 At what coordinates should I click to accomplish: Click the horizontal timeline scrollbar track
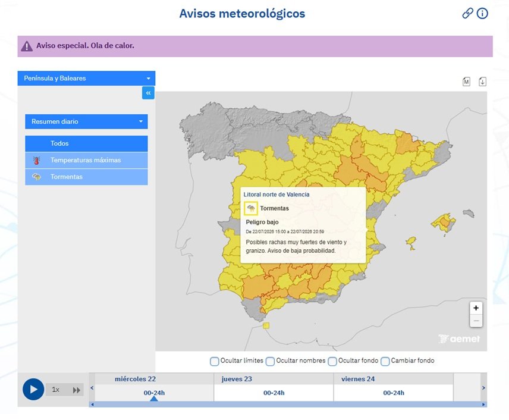click(288, 405)
